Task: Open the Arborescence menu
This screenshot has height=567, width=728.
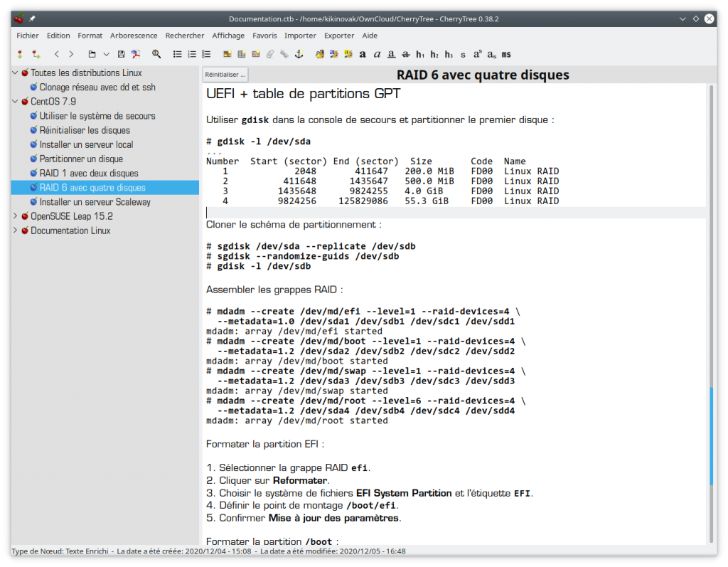Action: (134, 35)
